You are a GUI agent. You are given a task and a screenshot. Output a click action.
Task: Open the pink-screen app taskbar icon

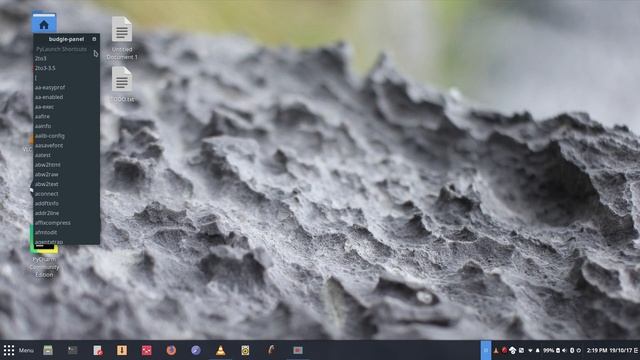click(x=298, y=350)
